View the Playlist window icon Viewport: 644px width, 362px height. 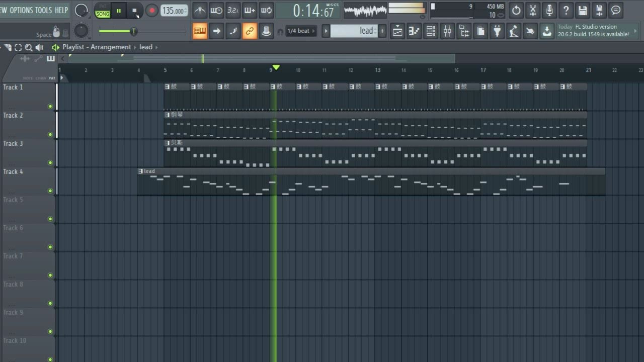397,31
